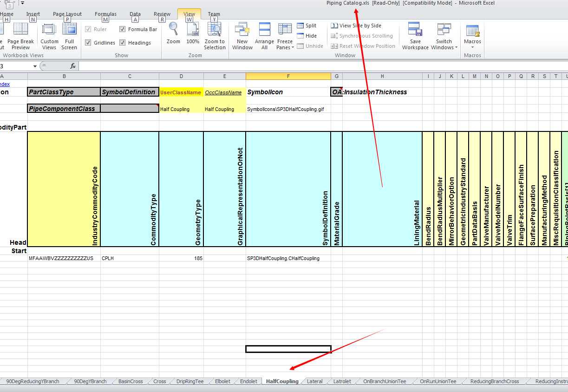Select the SymbolDefinition header in row 2

pyautogui.click(x=130, y=92)
